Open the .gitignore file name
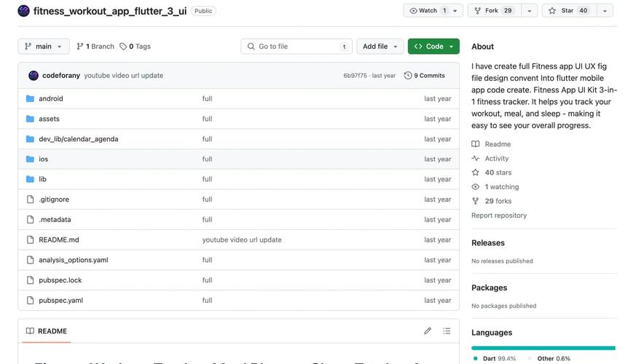The image size is (644, 364). pyautogui.click(x=54, y=199)
